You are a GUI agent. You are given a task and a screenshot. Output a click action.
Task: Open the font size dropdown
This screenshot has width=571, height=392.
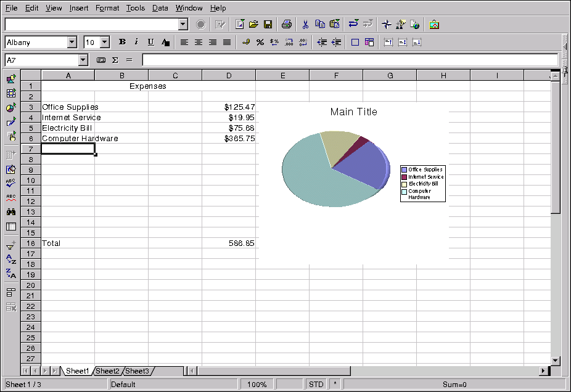[x=104, y=43]
